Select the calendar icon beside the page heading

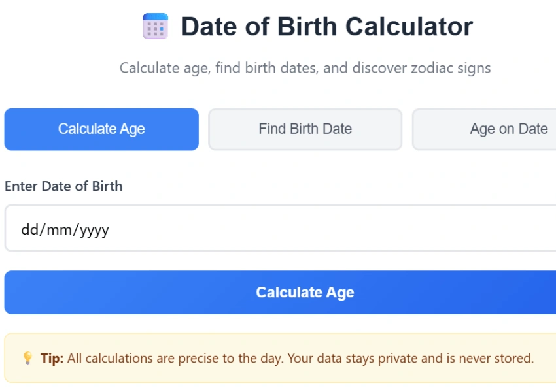pos(154,26)
